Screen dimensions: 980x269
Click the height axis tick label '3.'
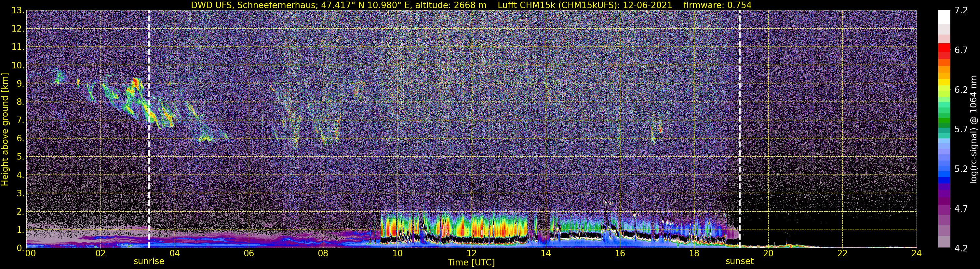(20, 193)
